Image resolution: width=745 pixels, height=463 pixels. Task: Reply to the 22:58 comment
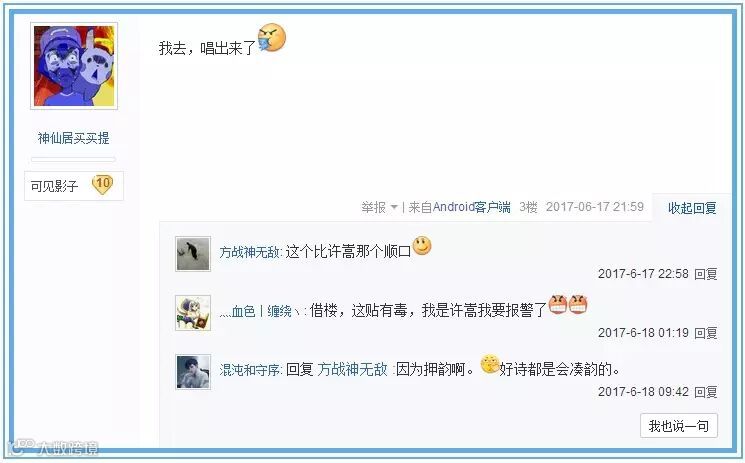pos(706,274)
